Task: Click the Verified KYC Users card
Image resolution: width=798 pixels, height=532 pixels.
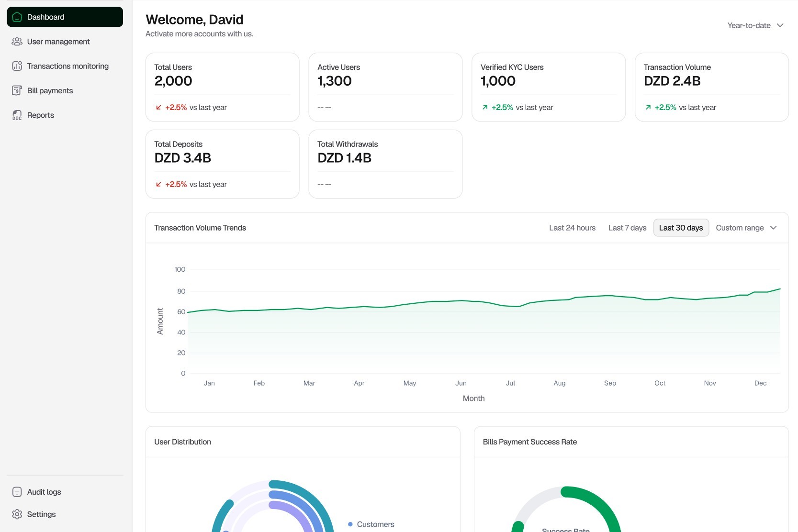Action: click(x=548, y=87)
